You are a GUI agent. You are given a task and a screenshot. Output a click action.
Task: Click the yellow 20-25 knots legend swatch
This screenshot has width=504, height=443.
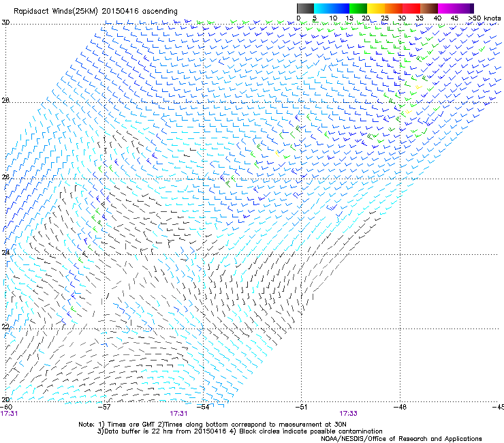click(375, 8)
